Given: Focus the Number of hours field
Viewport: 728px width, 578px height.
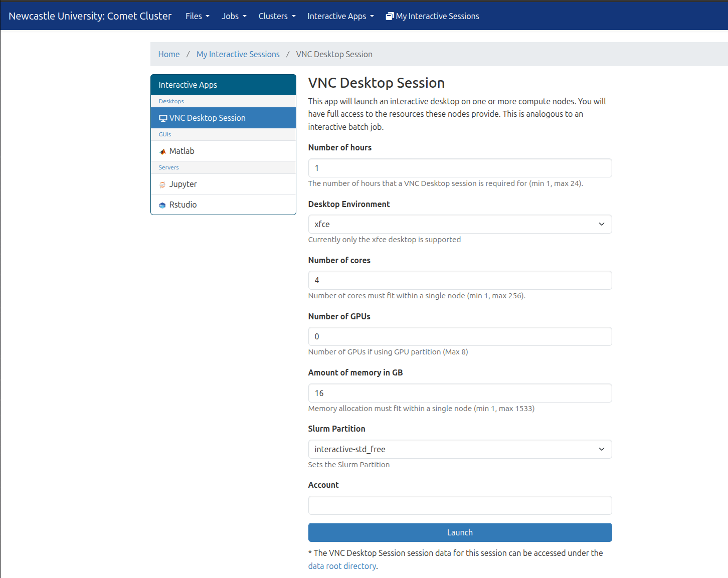Looking at the screenshot, I should point(459,168).
